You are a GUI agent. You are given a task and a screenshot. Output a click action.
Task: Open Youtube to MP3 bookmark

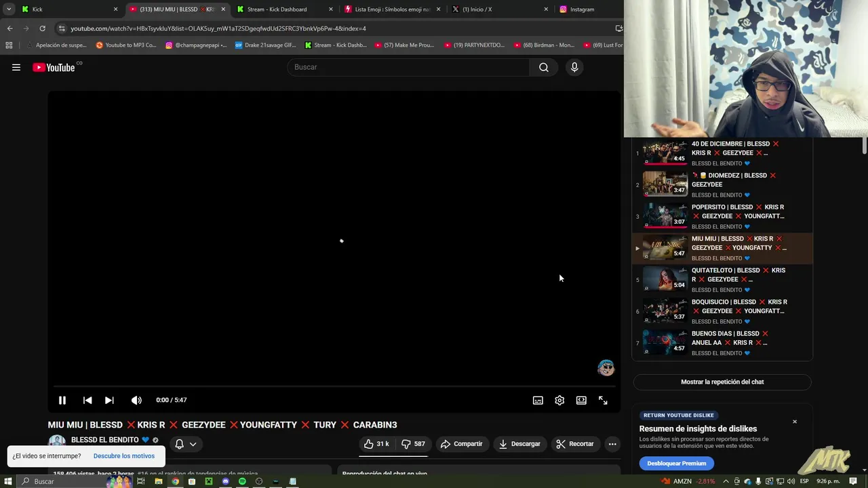(126, 45)
